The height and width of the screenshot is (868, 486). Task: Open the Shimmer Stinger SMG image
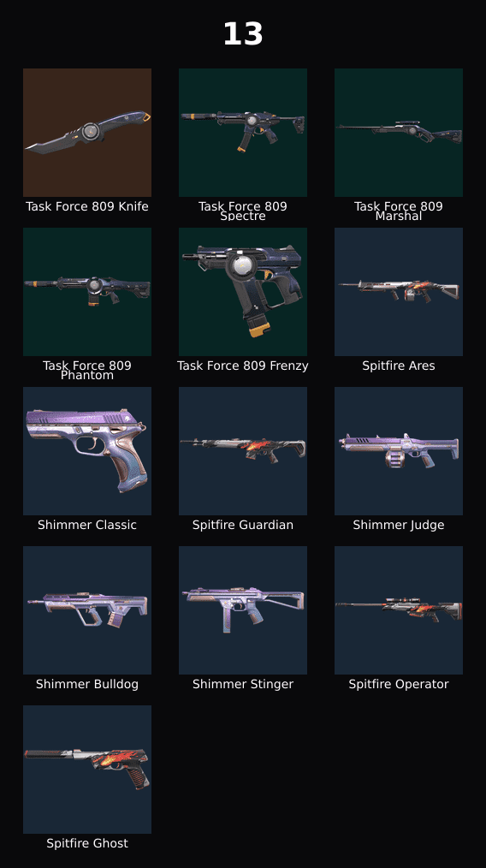(242, 610)
